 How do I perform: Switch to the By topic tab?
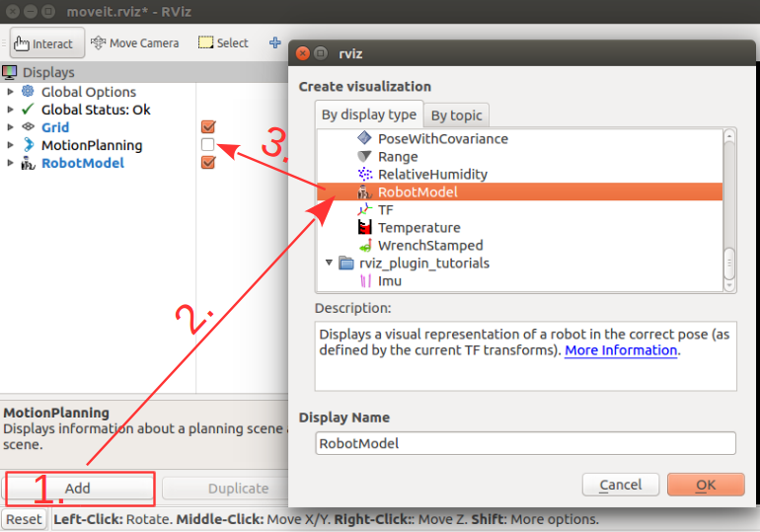point(457,115)
